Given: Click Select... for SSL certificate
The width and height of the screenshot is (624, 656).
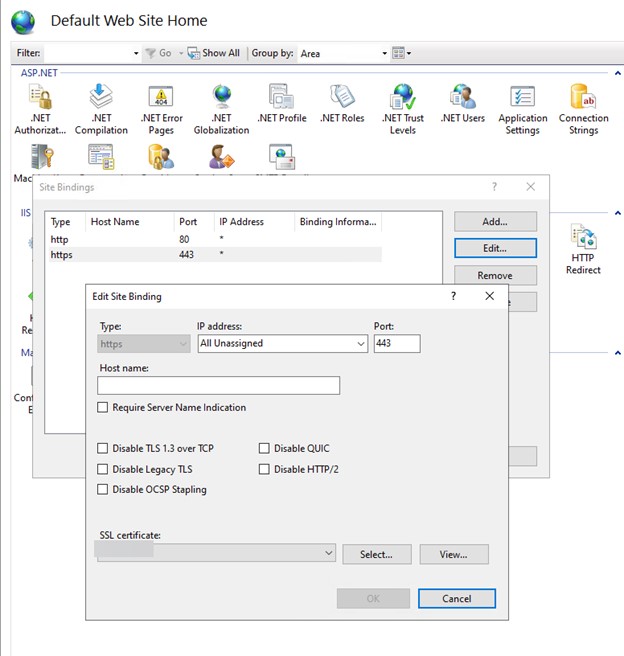Looking at the screenshot, I should (377, 554).
